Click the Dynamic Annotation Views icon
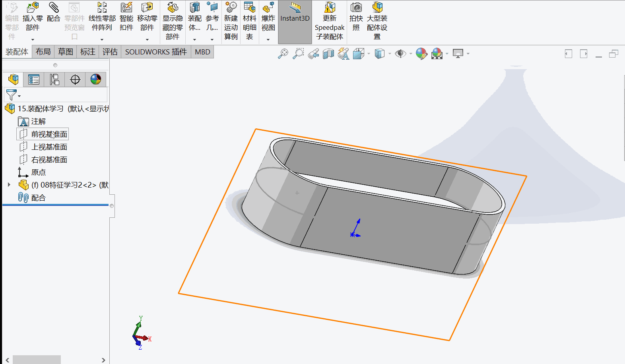Screen dimensions: 625x364 click(344, 54)
